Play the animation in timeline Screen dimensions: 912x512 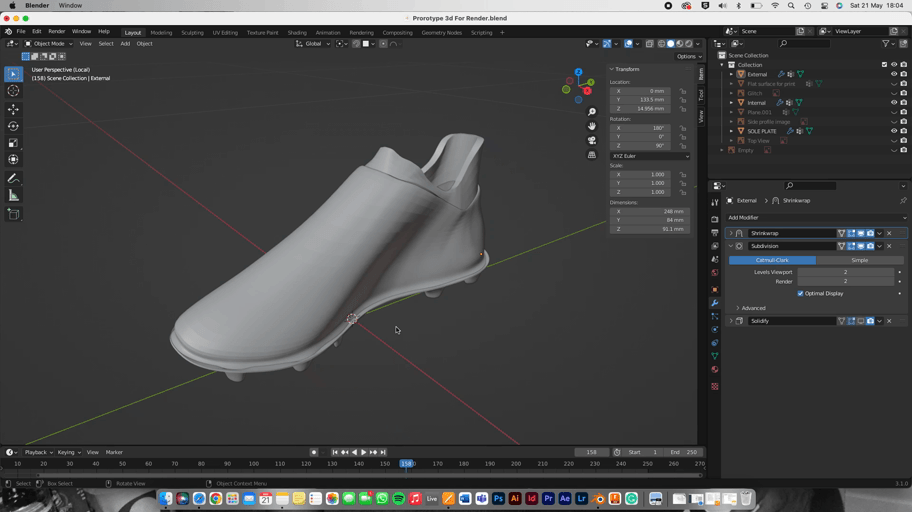click(x=364, y=452)
